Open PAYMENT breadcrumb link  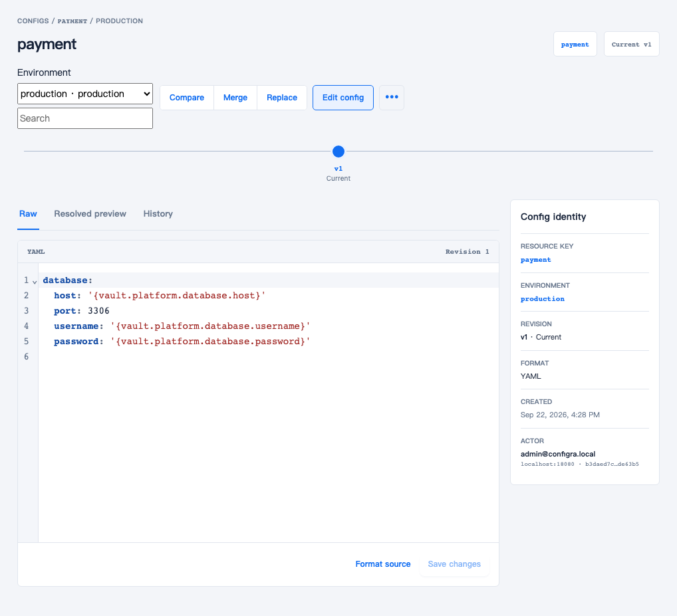tap(72, 21)
